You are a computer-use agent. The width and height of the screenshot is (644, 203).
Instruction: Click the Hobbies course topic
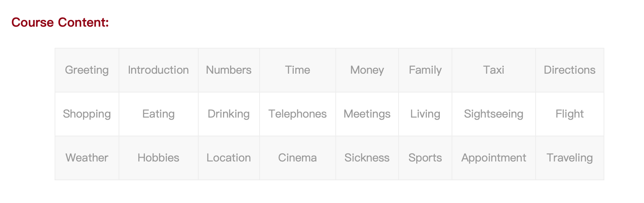(x=158, y=158)
